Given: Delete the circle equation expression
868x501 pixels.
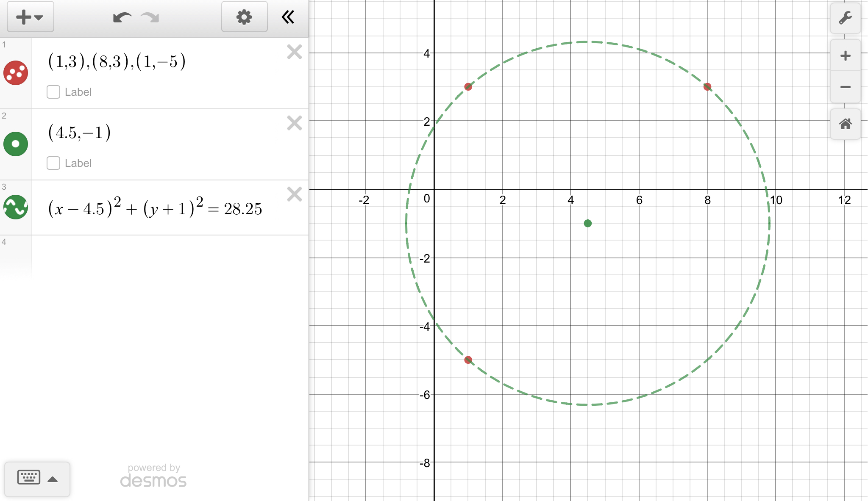Looking at the screenshot, I should point(294,194).
